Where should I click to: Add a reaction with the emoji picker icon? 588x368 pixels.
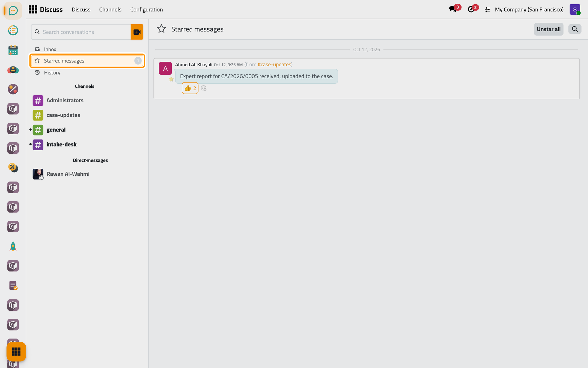point(204,88)
